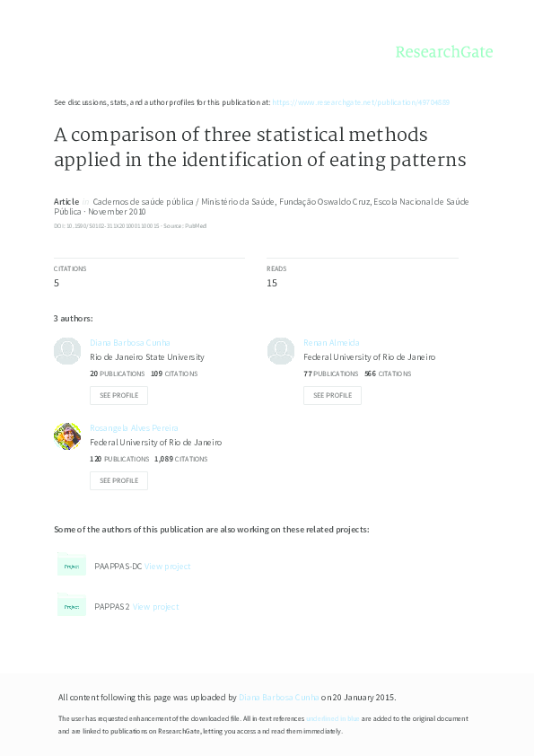The width and height of the screenshot is (534, 756).
Task: Click the 'underlined in blue' link text
Action: 333,718
